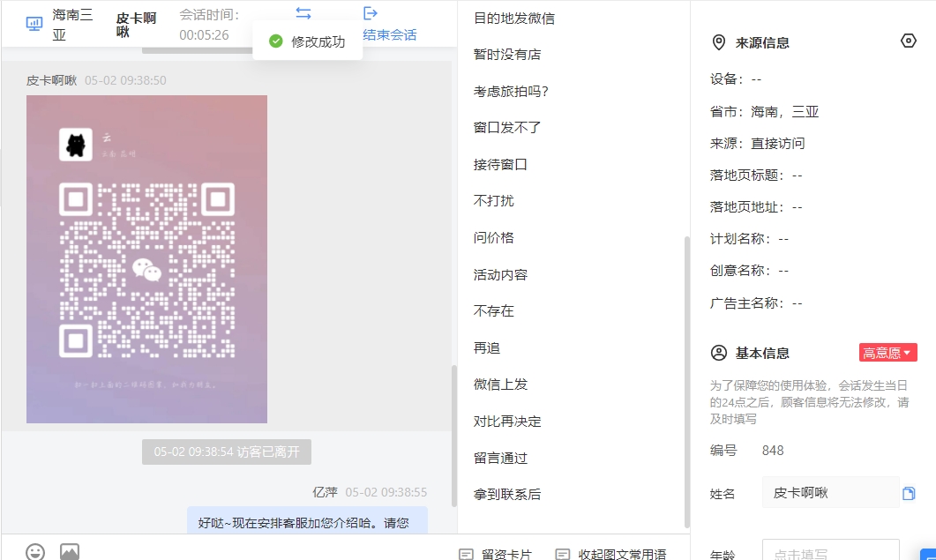Open the 高意愿 intent dropdown
Viewport: 936px width, 560px height.
point(887,353)
